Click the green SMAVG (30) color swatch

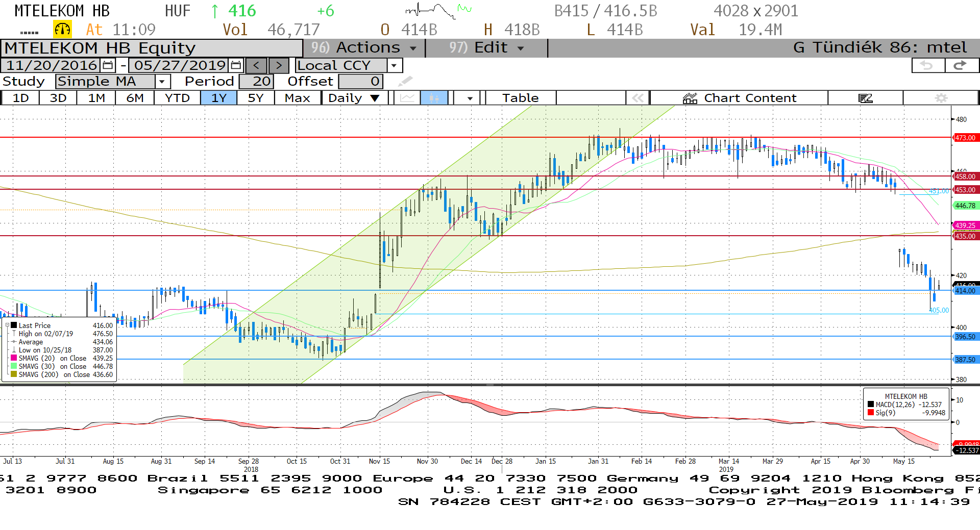(x=14, y=366)
